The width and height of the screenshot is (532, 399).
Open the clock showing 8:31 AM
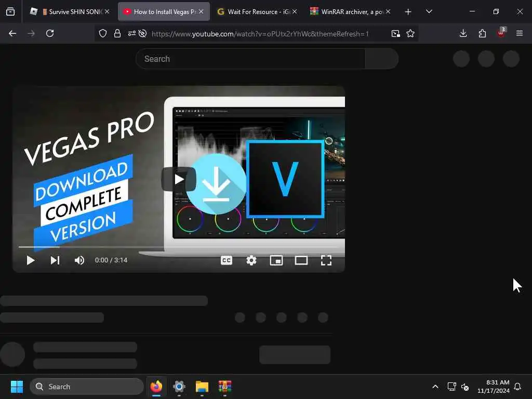pyautogui.click(x=494, y=387)
